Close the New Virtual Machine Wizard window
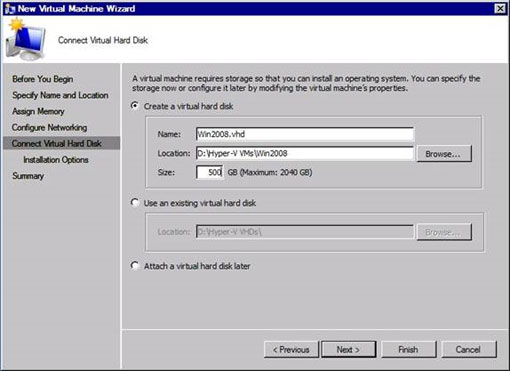The height and width of the screenshot is (371, 510). click(500, 9)
